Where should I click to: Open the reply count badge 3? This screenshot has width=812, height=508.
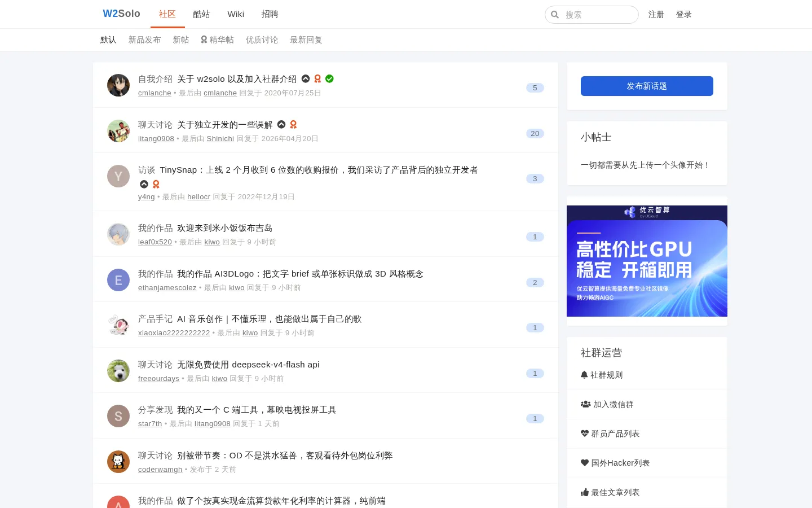[x=535, y=179]
